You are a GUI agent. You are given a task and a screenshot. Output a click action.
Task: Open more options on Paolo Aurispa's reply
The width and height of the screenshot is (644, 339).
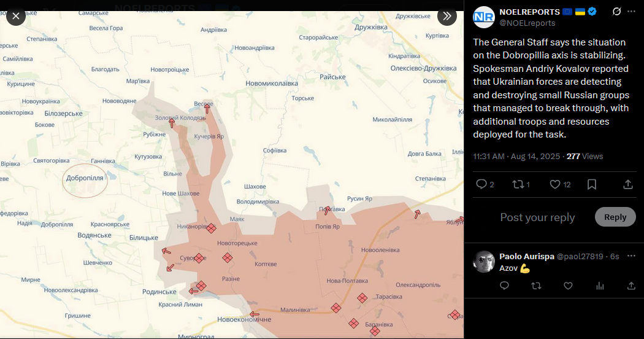tap(631, 256)
